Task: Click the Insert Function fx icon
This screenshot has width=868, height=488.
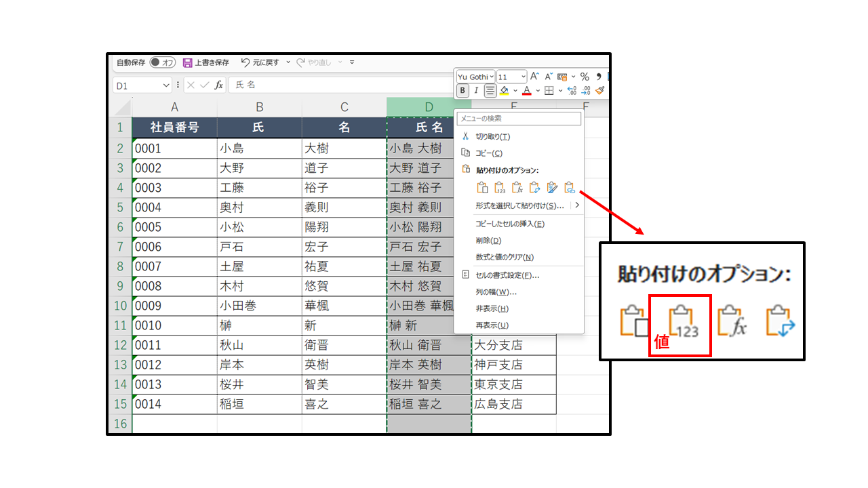Action: (219, 85)
